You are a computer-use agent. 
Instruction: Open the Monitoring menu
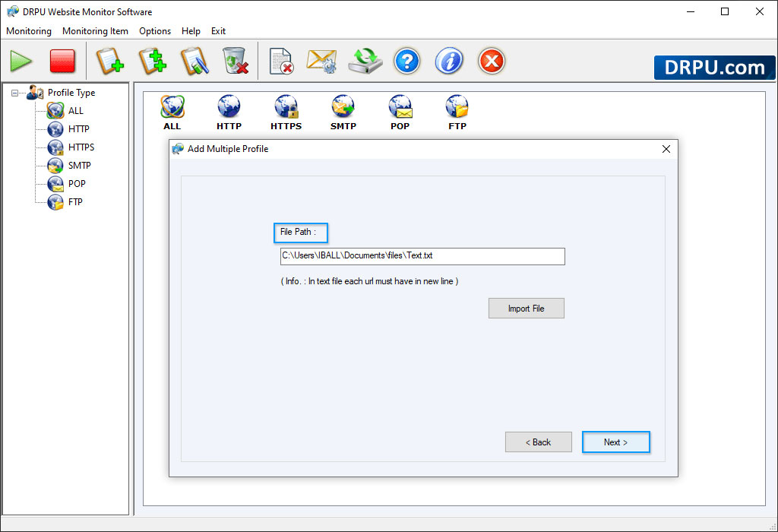tap(29, 30)
